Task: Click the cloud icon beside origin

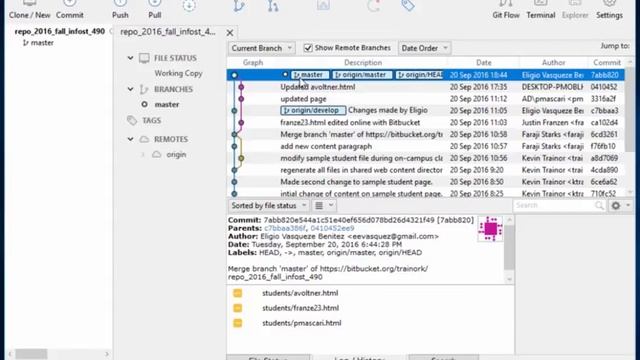Action: coord(157,155)
